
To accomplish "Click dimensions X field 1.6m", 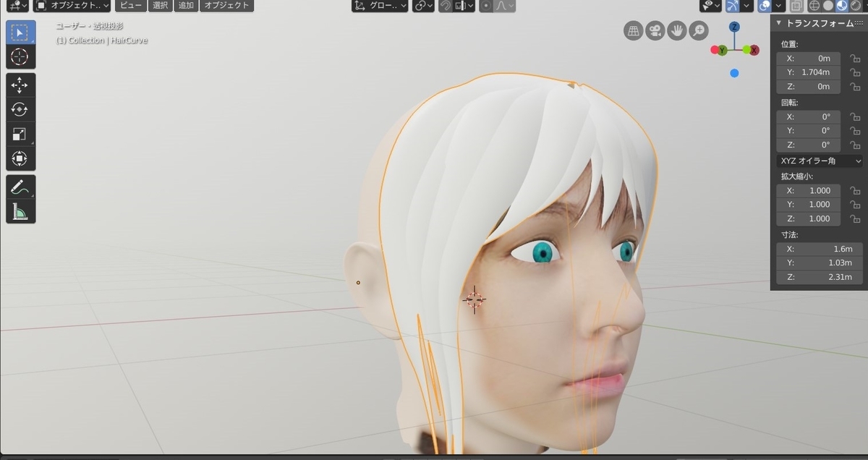I will [820, 249].
